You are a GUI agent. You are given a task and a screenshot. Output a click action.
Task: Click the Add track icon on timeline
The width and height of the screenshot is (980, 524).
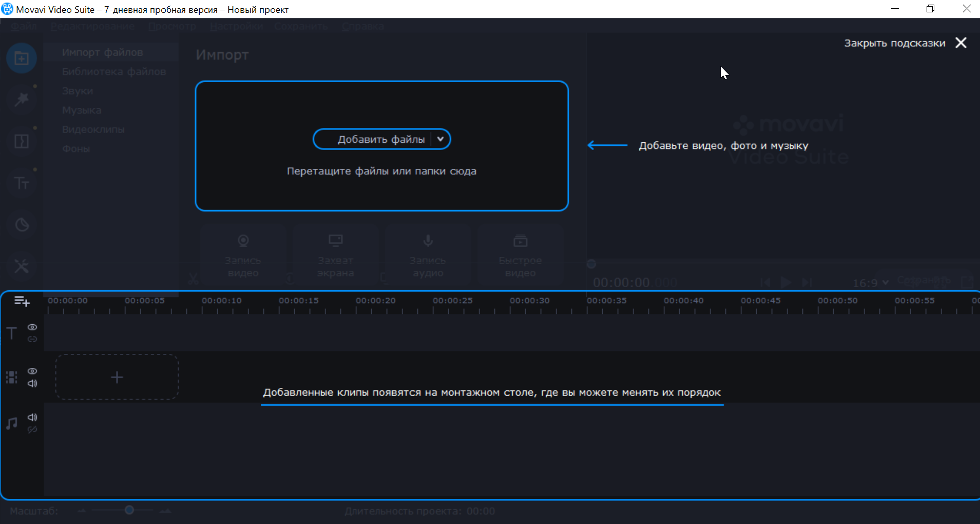[22, 301]
